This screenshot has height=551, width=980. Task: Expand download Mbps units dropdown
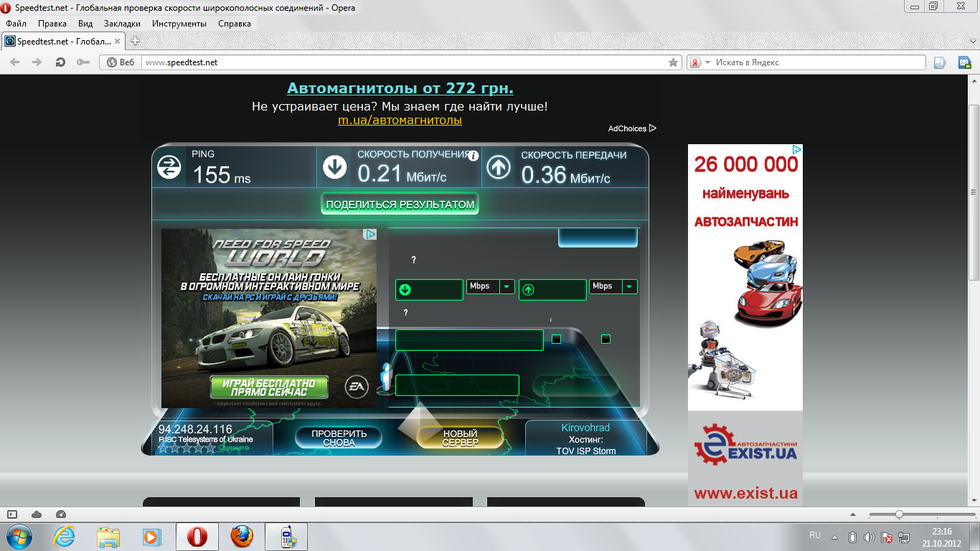coord(507,286)
